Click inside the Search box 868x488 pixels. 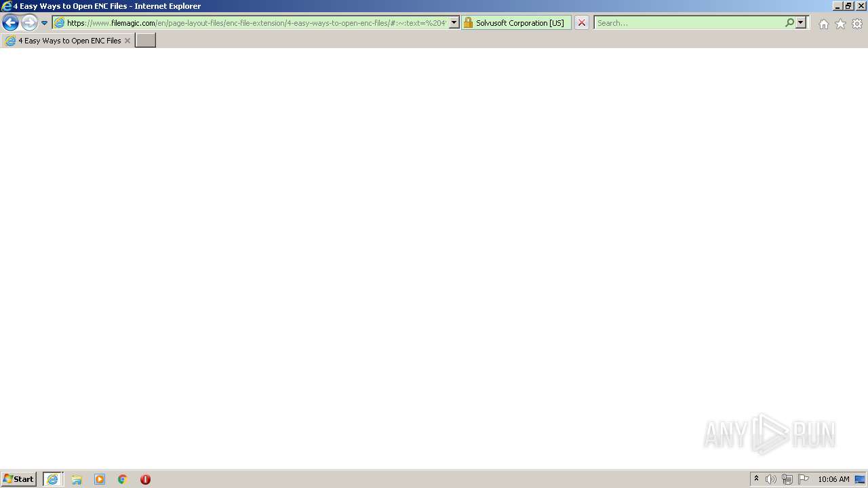pyautogui.click(x=688, y=23)
